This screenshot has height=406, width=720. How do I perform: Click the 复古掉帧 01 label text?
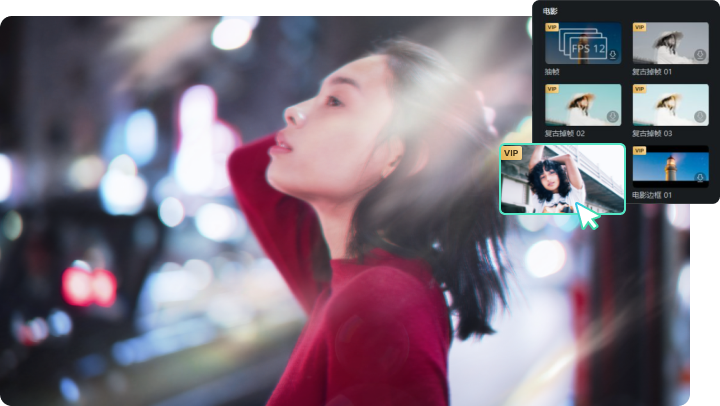[x=652, y=72]
